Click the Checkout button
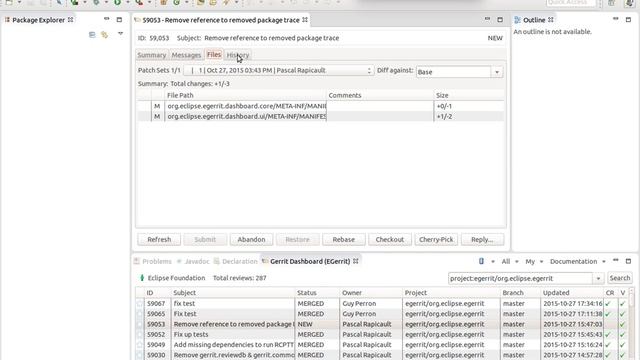640x360 pixels. click(390, 240)
